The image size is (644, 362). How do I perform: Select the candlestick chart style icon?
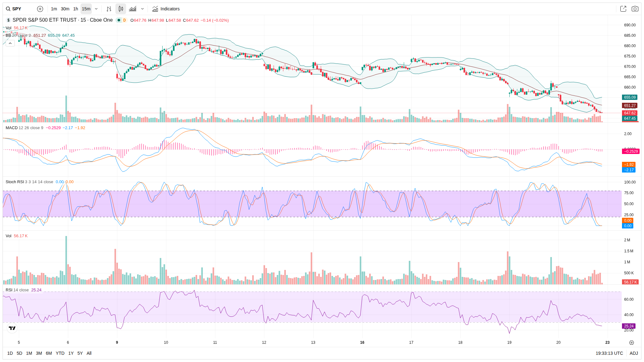point(121,9)
